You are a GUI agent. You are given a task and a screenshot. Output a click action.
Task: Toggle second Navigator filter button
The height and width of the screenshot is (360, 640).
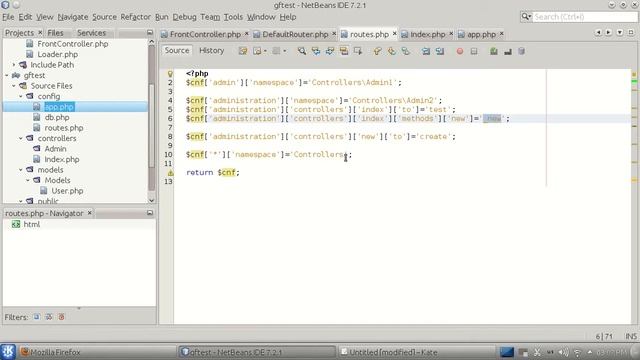coord(49,317)
